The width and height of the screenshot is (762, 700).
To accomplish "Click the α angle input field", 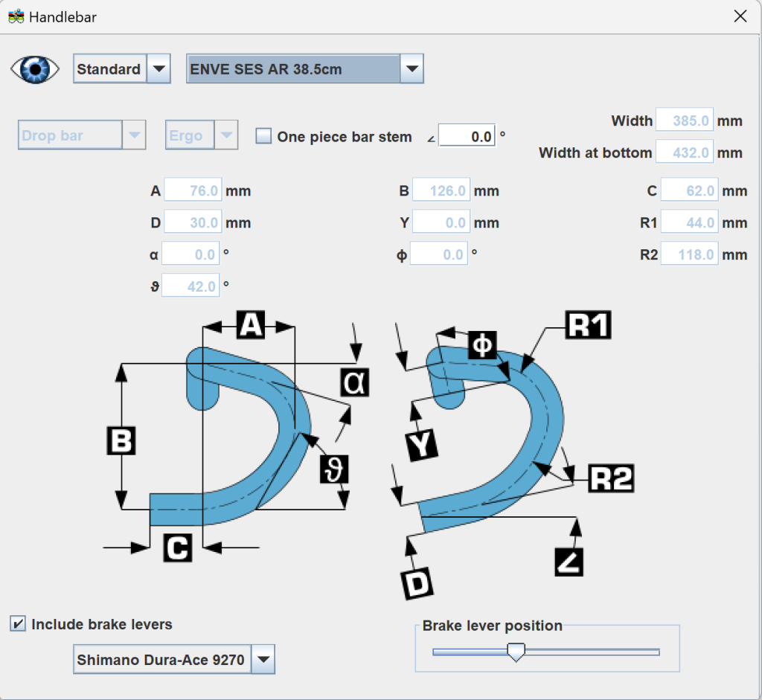I will (190, 254).
